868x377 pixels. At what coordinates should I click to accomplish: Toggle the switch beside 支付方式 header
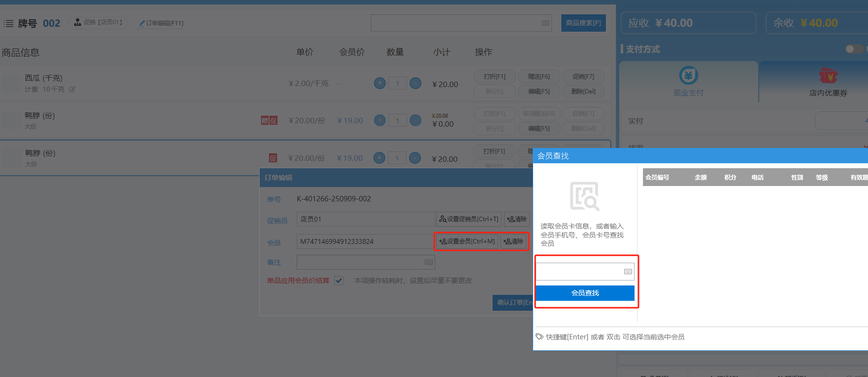[x=854, y=49]
